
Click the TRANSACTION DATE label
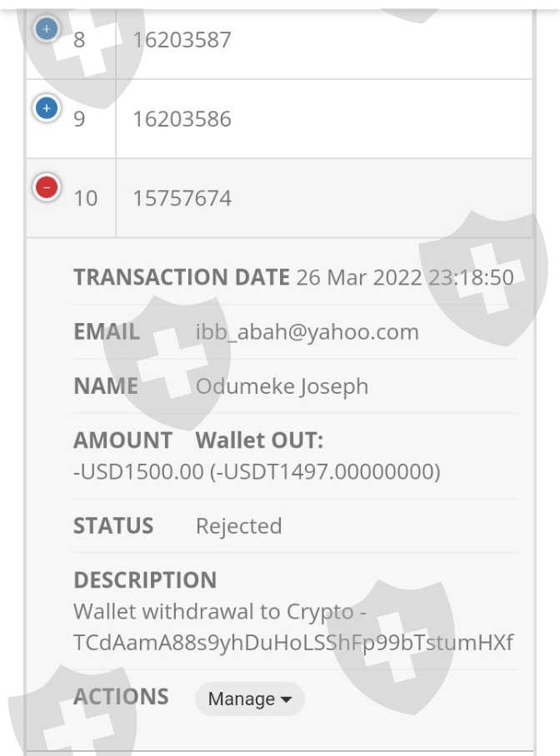(x=181, y=277)
